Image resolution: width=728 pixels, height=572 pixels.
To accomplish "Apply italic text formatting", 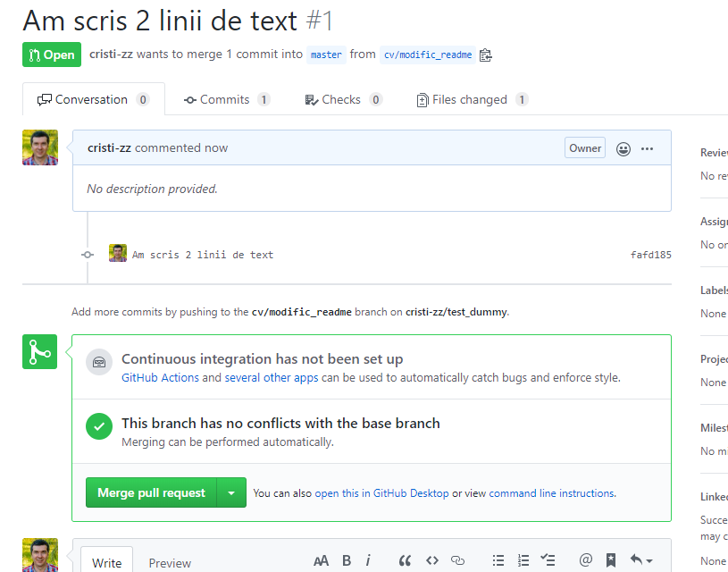I will [368, 560].
